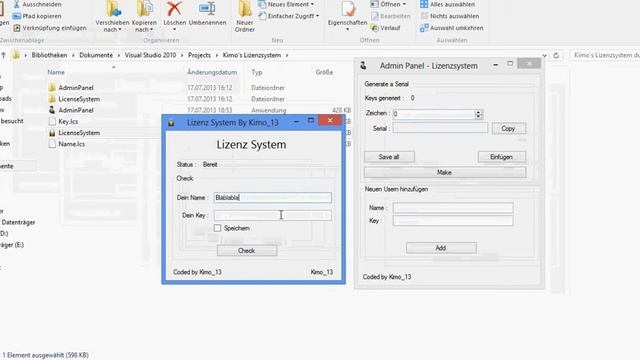
Task: Click the Ausschneiden scissors icon in ribbon
Action: click(17, 4)
